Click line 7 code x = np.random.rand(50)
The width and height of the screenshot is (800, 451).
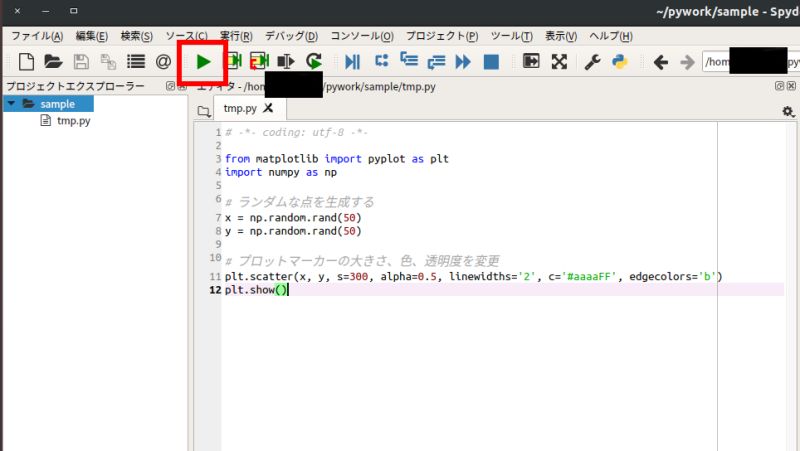293,218
